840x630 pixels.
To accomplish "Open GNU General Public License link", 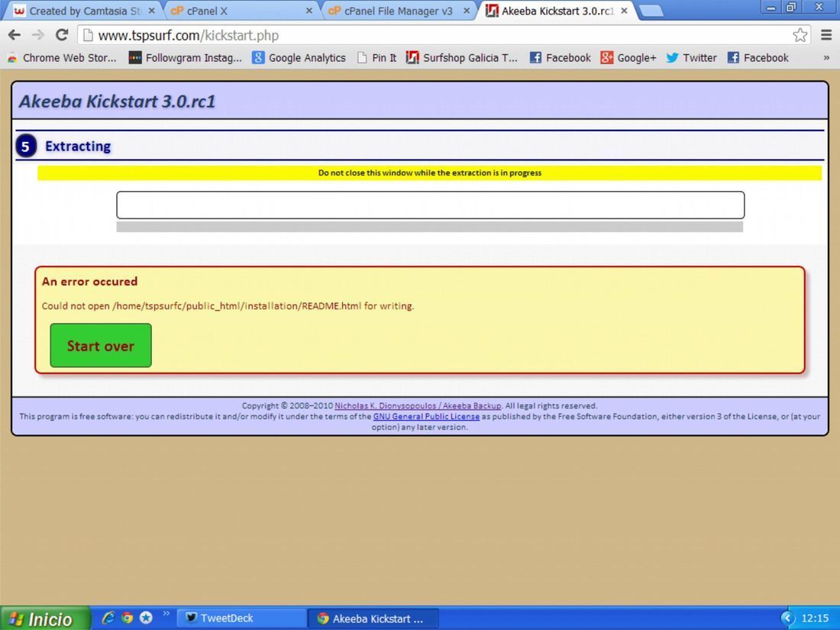I will [x=426, y=417].
